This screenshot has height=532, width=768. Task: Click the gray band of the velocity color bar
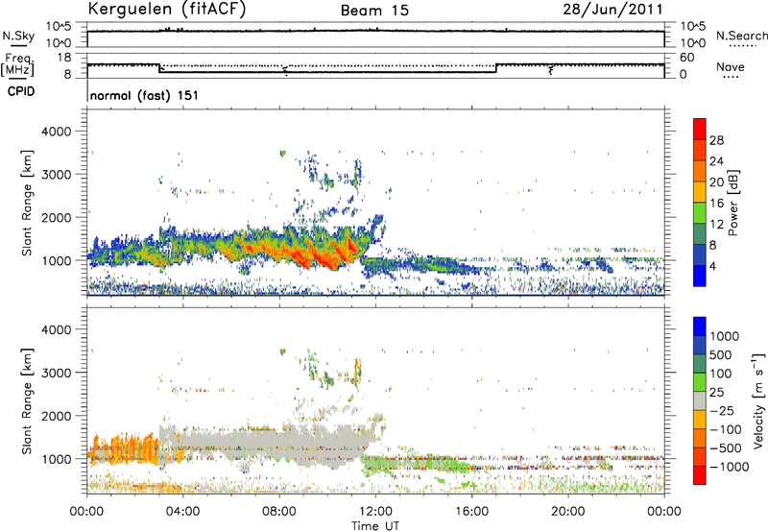700,401
